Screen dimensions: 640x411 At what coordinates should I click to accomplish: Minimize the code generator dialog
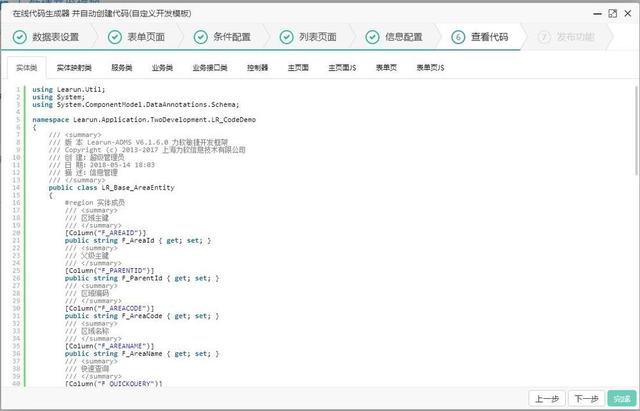coord(598,13)
